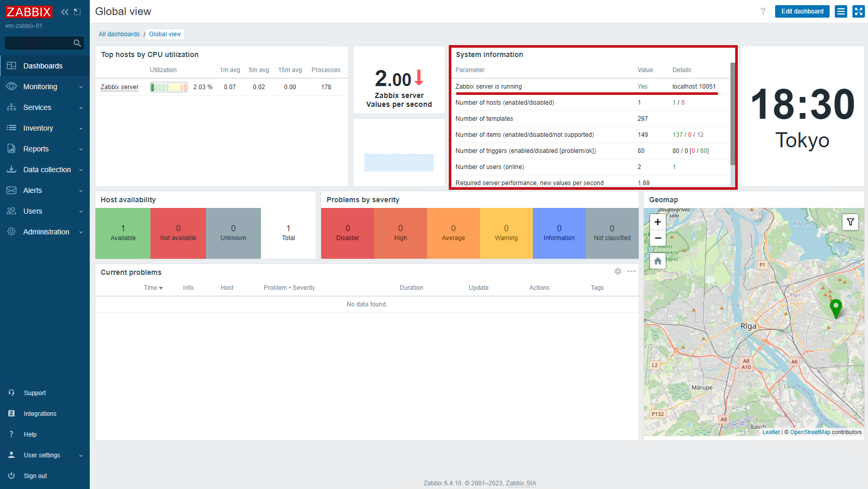
Task: Expand the Reports menu chevron
Action: tap(81, 149)
